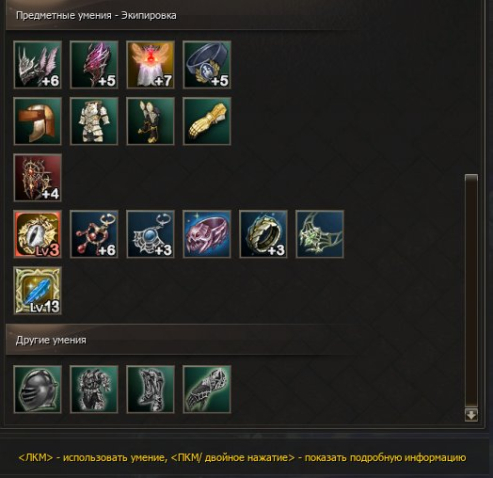Select the blue belt +5 item skill

coord(207,65)
